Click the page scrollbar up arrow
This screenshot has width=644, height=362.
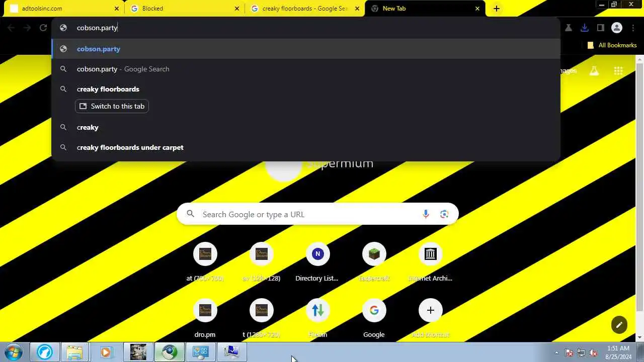pos(640,58)
